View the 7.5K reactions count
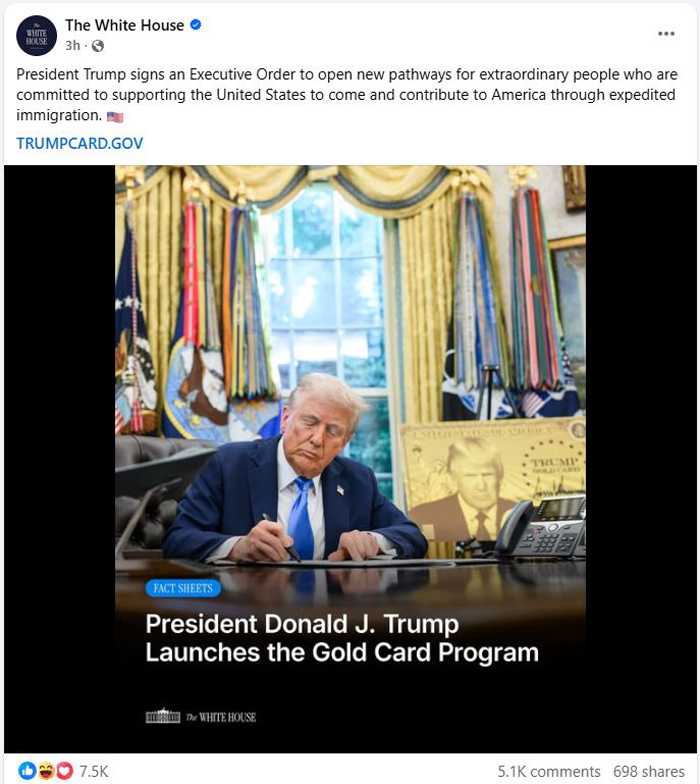Screen dimensions: 700x784 pyautogui.click(x=94, y=771)
